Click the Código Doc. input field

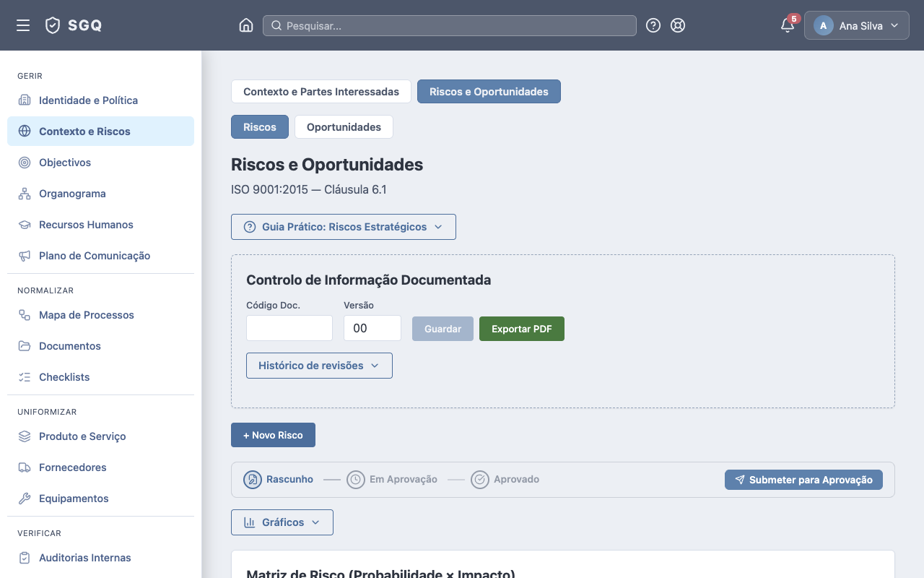click(x=289, y=328)
